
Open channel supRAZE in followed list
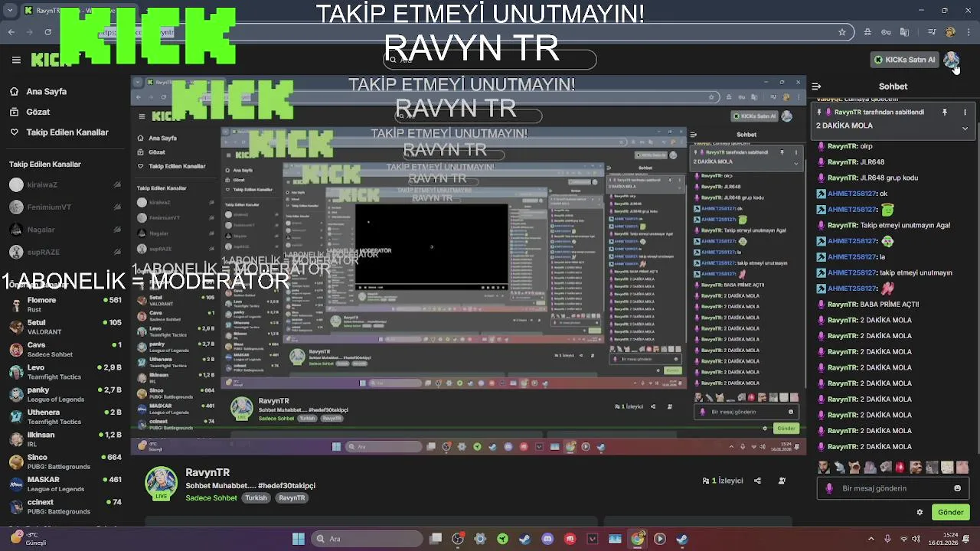pos(64,252)
